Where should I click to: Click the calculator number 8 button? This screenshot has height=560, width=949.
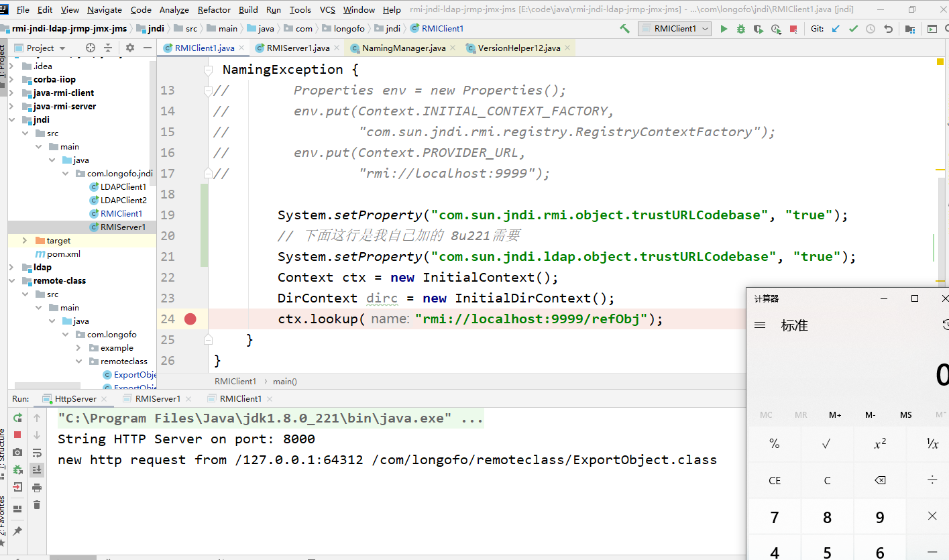(x=827, y=517)
